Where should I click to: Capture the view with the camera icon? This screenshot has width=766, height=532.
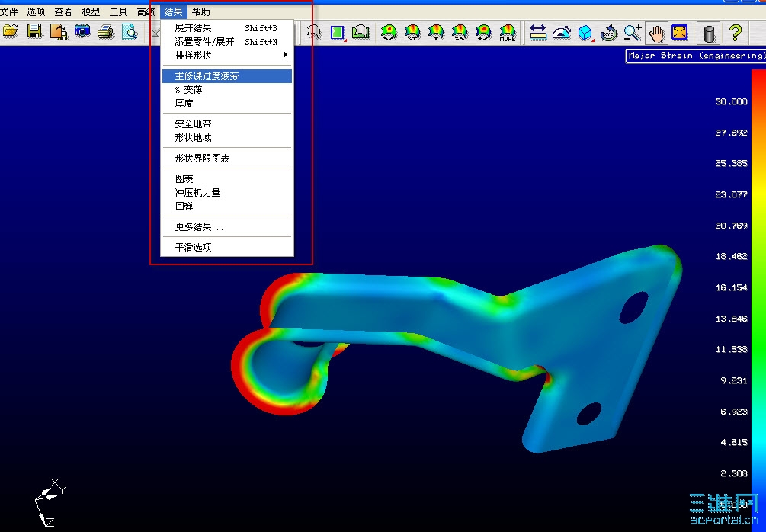tap(82, 32)
